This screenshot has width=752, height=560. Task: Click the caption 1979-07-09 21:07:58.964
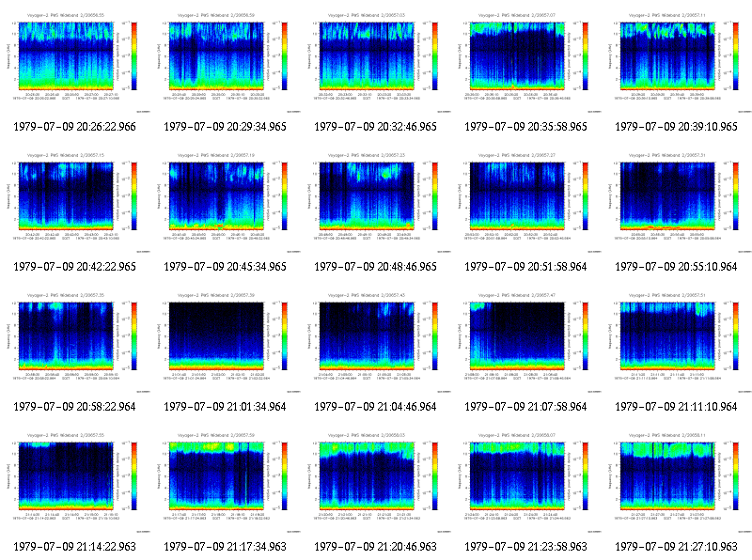526,407
